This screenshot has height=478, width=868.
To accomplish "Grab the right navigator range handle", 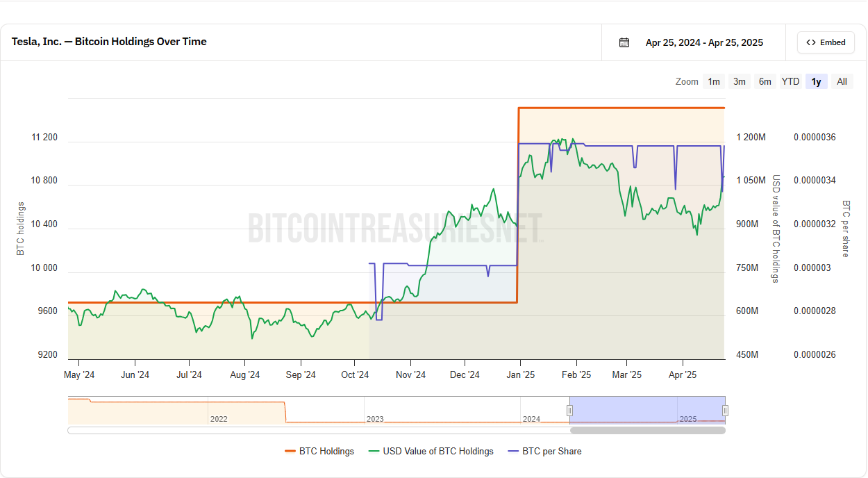I will (x=725, y=411).
